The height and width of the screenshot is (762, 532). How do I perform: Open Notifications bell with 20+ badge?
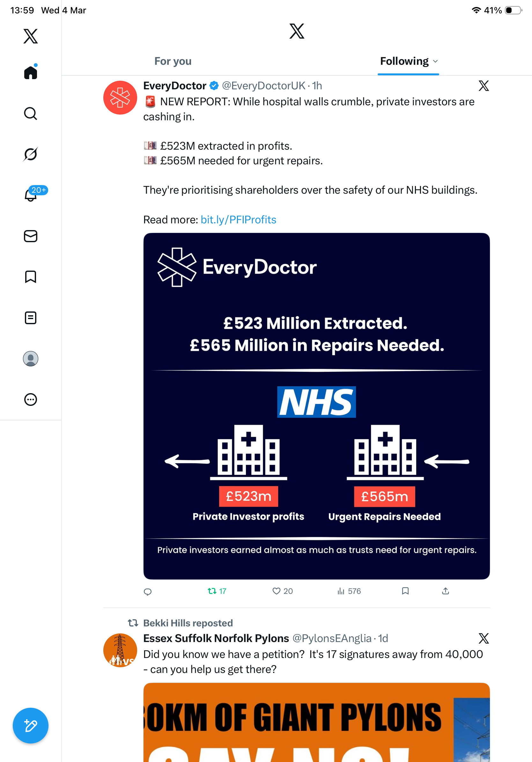(x=31, y=195)
